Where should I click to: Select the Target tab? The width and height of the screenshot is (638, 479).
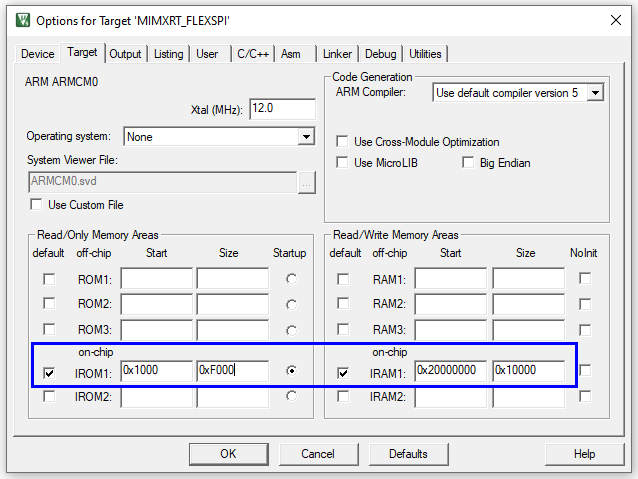coord(82,52)
